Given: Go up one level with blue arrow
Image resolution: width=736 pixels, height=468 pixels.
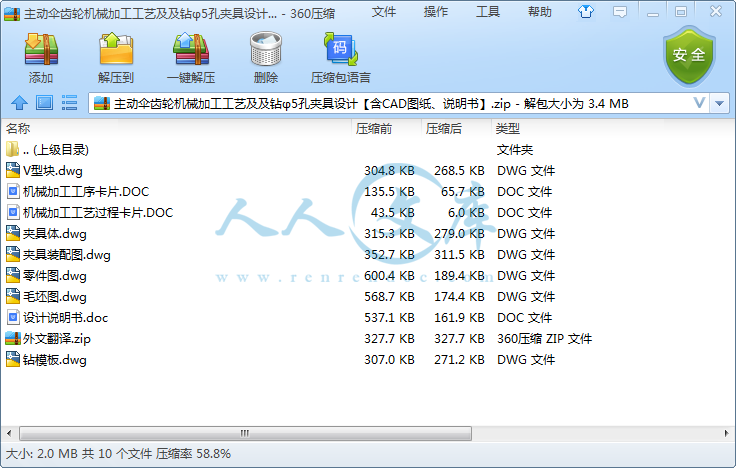Looking at the screenshot, I should [19, 103].
